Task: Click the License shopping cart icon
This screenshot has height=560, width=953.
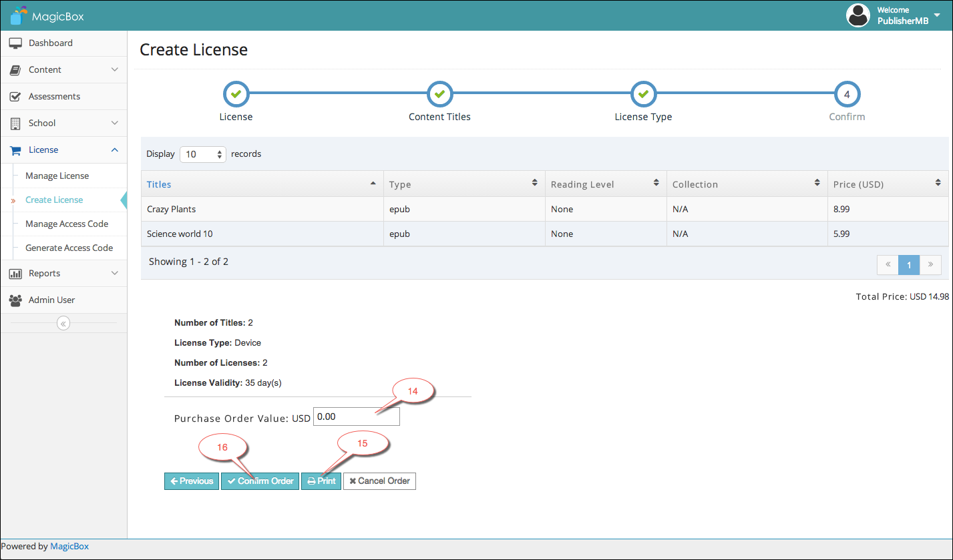Action: [15, 150]
